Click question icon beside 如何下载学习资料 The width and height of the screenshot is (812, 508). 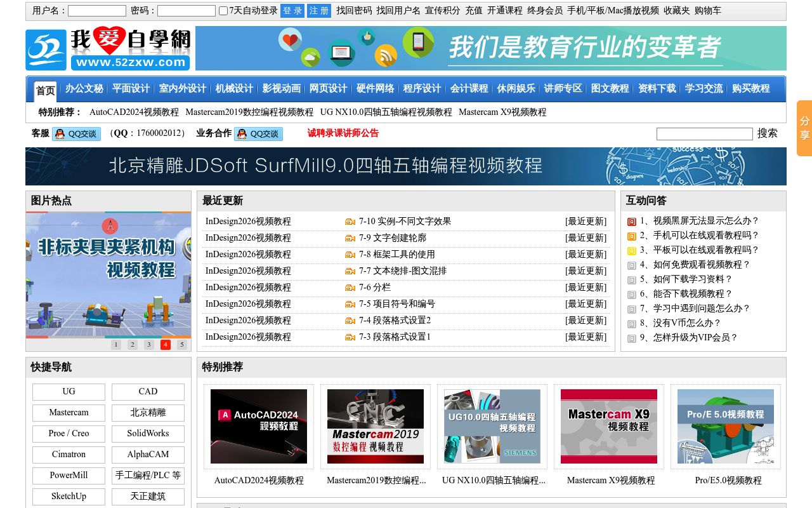(632, 280)
